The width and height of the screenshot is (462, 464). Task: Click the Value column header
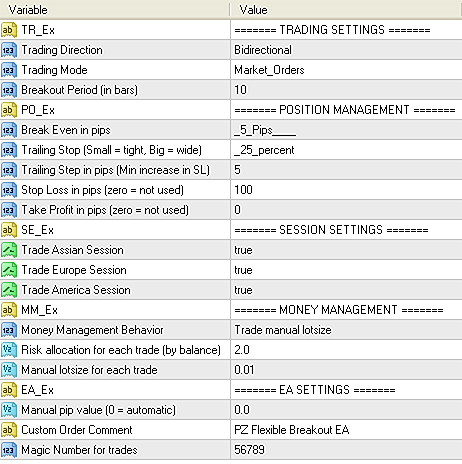(x=346, y=10)
